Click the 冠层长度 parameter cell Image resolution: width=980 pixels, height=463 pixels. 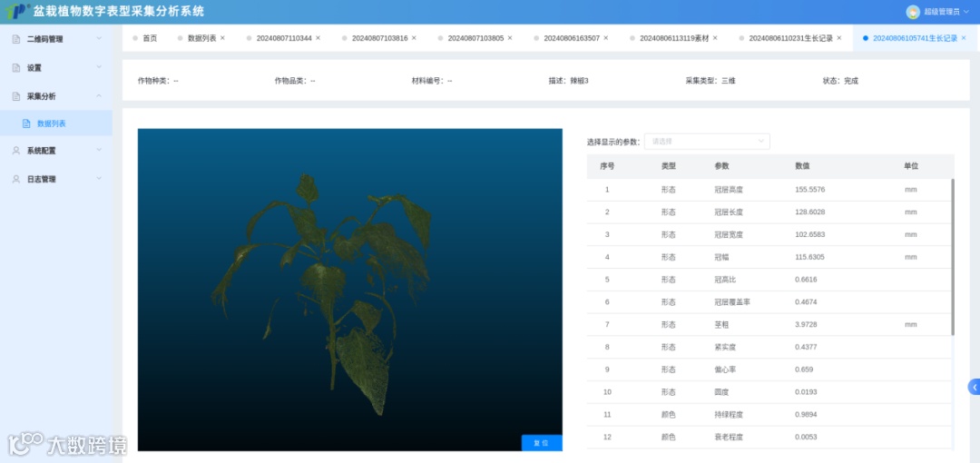pos(729,212)
